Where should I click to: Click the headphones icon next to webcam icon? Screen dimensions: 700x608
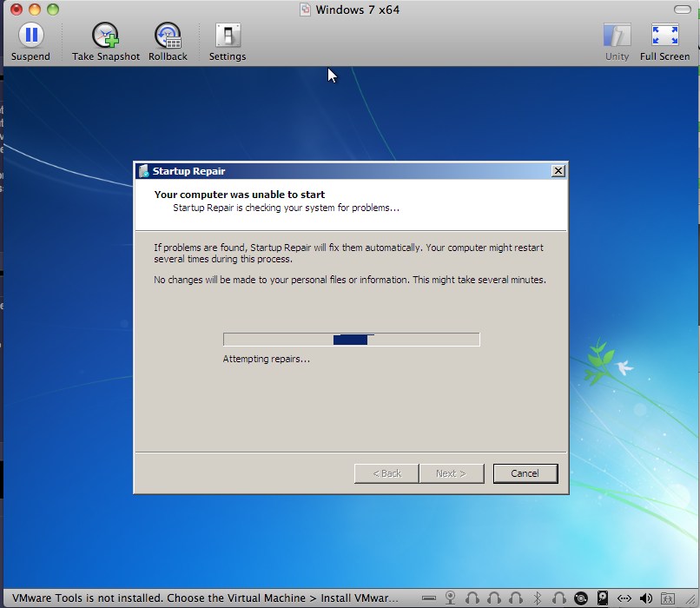click(x=472, y=598)
